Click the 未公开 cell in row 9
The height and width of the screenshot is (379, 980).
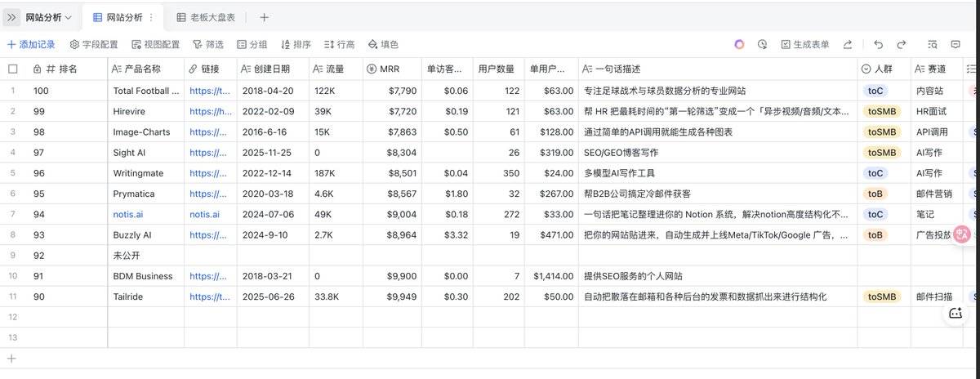click(145, 255)
